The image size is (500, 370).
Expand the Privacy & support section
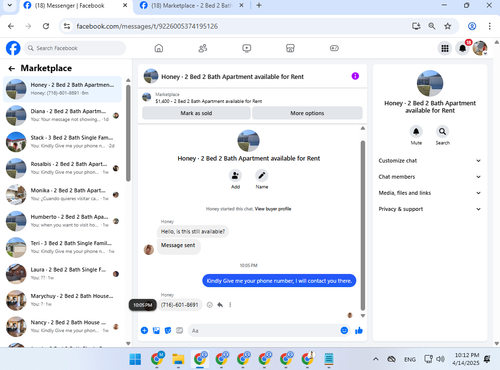pos(430,209)
